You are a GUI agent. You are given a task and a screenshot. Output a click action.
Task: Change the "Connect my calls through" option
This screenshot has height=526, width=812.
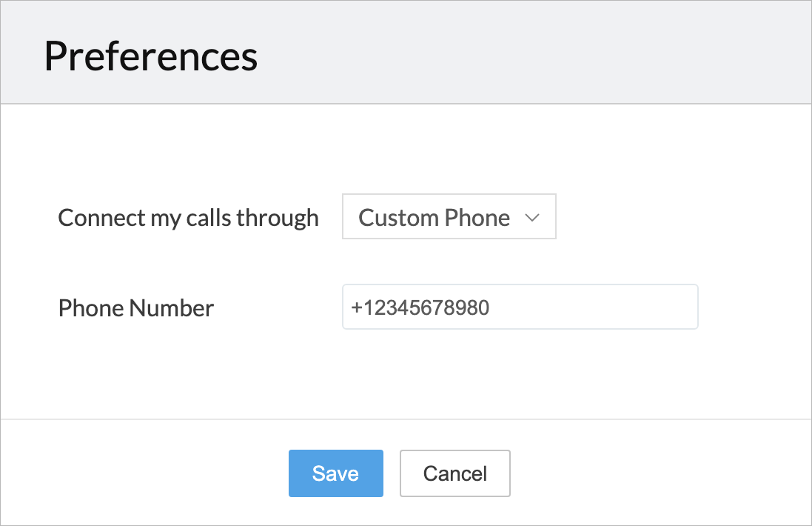pyautogui.click(x=449, y=217)
